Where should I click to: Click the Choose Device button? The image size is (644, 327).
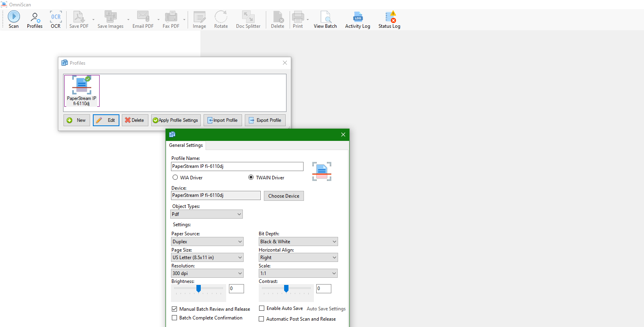click(284, 196)
